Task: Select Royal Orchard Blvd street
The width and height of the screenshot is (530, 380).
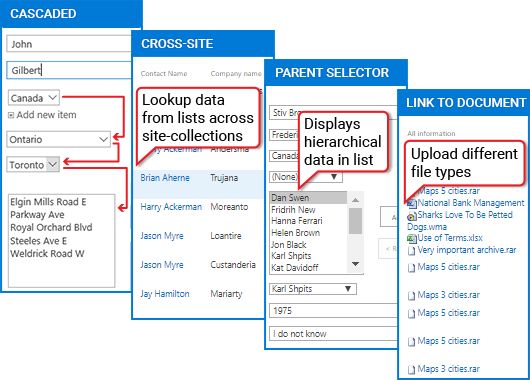Action: pos(51,228)
